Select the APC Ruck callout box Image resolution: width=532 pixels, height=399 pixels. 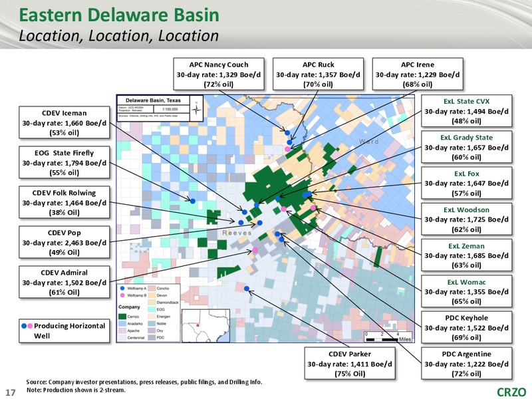coord(319,74)
